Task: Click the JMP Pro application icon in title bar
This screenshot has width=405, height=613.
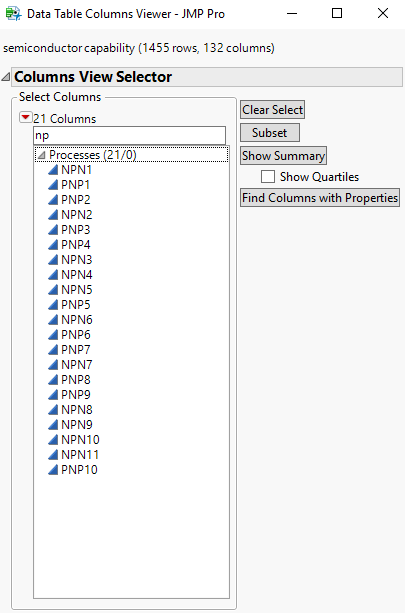Action: click(x=13, y=14)
